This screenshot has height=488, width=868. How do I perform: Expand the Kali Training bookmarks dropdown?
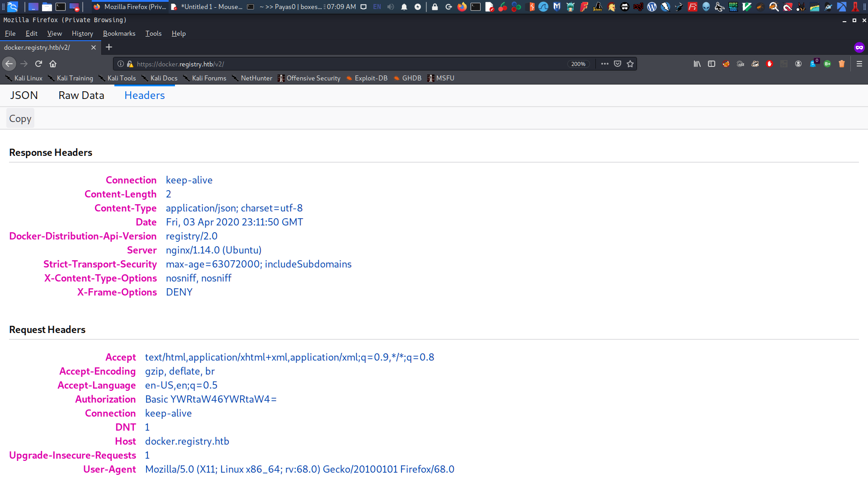(x=74, y=78)
